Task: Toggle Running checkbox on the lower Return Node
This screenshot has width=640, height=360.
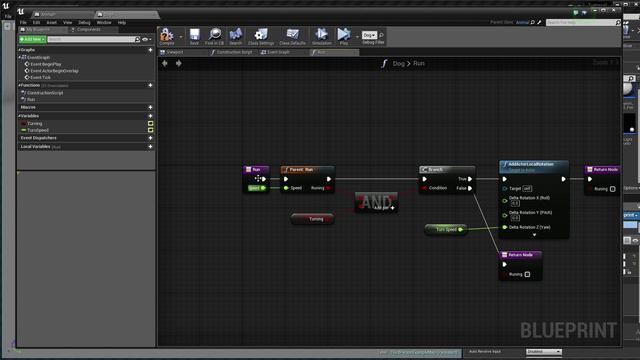Action: pos(527,274)
